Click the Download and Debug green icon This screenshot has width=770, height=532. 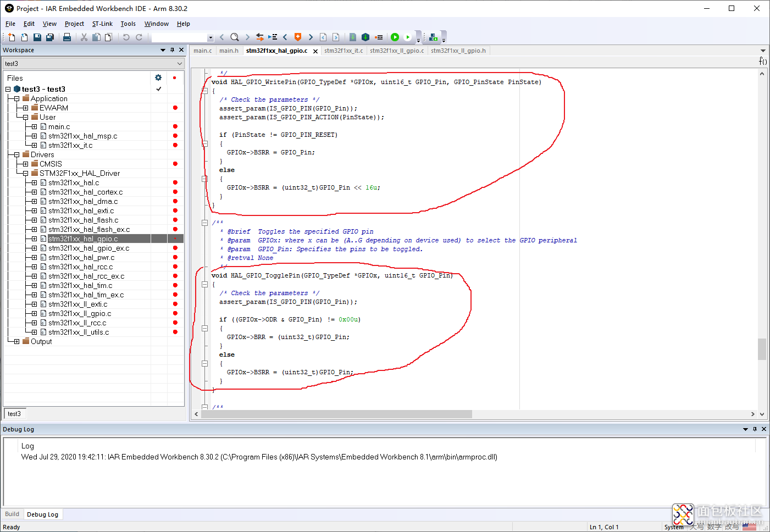coord(395,37)
